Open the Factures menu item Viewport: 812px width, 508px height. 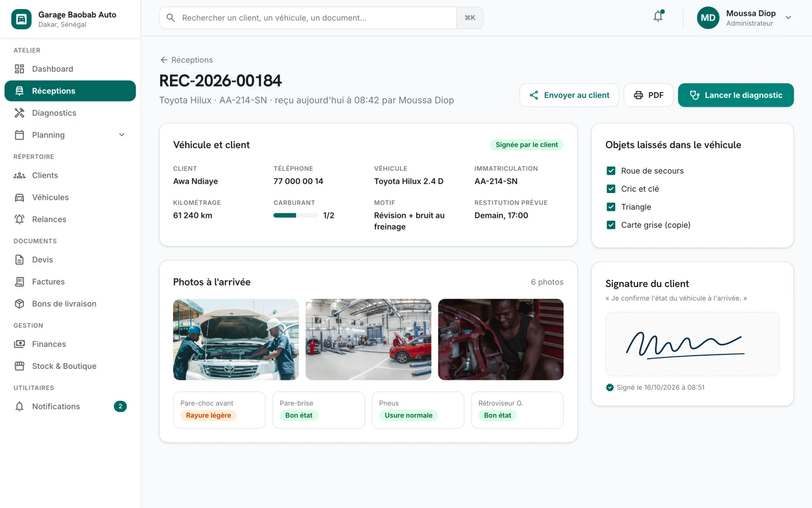(70, 282)
